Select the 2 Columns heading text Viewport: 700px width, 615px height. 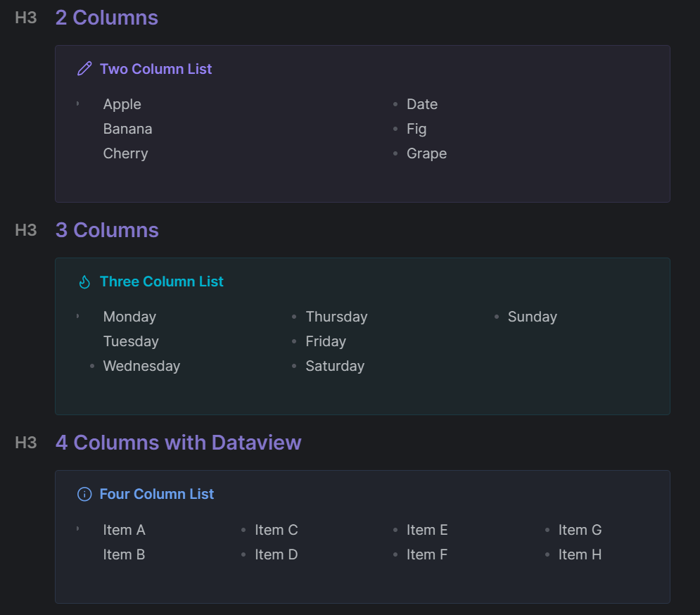[107, 18]
